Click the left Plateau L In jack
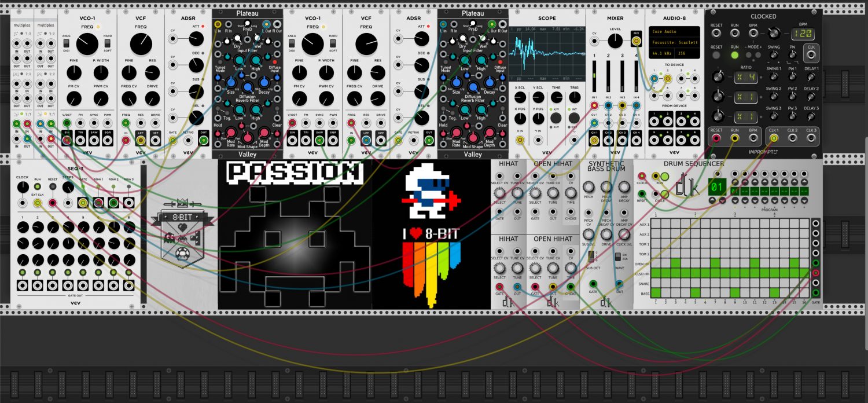Screen dimensions: 868x403 pos(218,24)
